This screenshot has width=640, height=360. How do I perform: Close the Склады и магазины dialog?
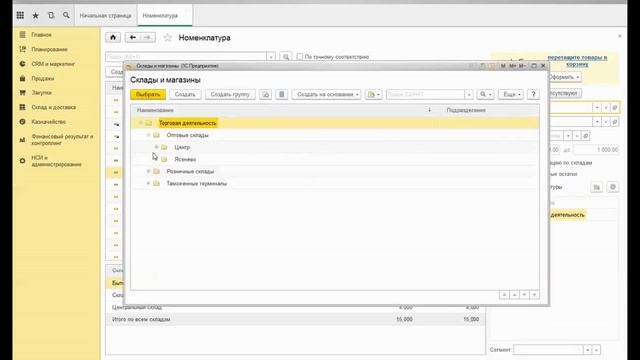pyautogui.click(x=543, y=66)
